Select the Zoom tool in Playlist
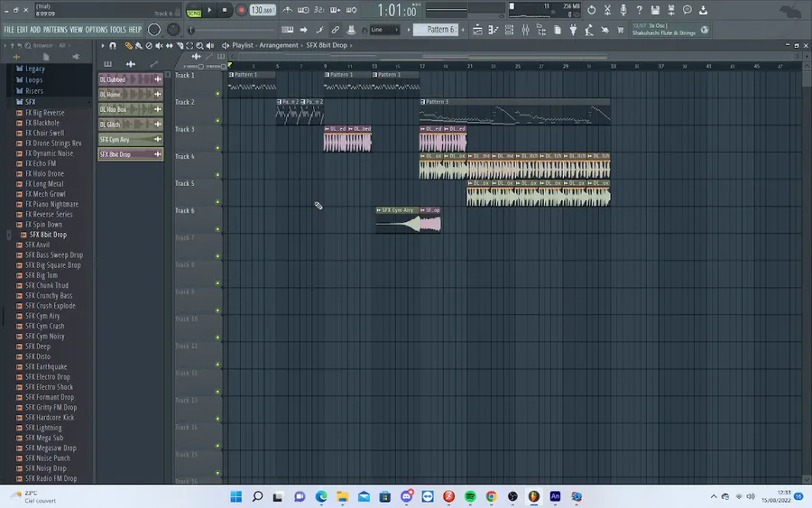812x508 pixels. (x=200, y=46)
